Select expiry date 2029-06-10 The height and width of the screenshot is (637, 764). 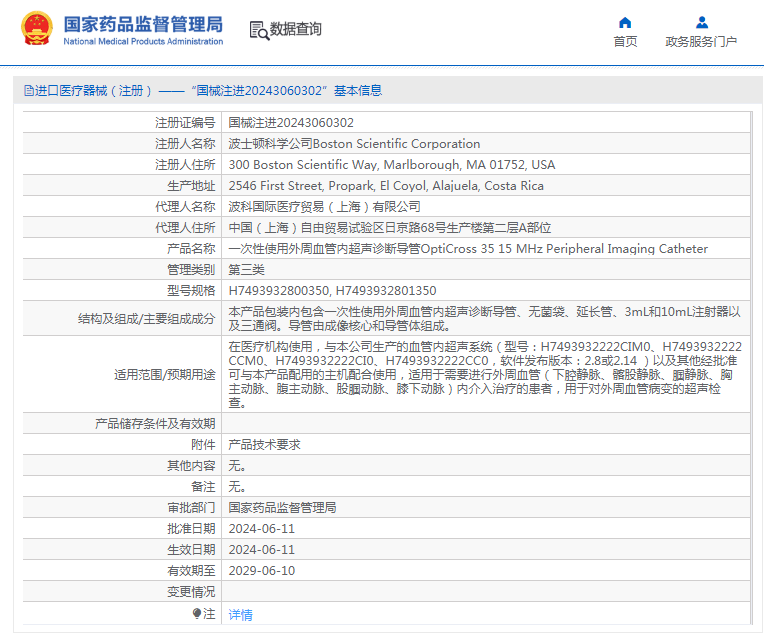(262, 570)
